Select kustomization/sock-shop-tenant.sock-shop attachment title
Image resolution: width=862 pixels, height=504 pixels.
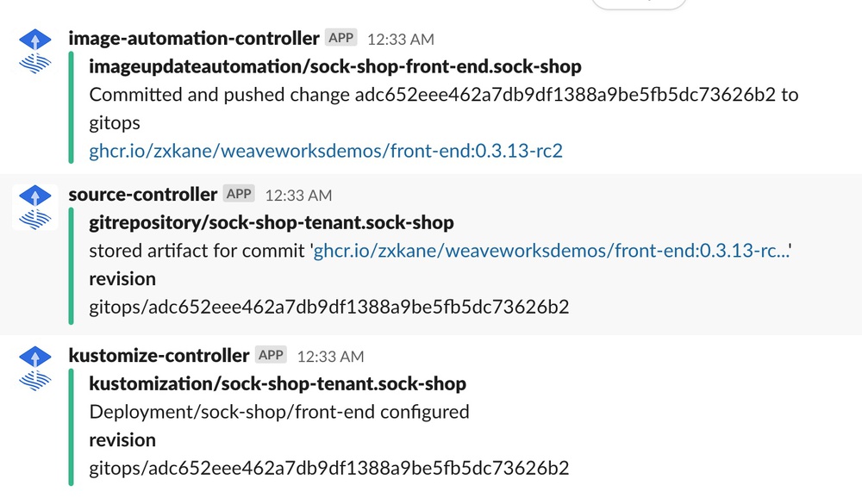point(278,383)
